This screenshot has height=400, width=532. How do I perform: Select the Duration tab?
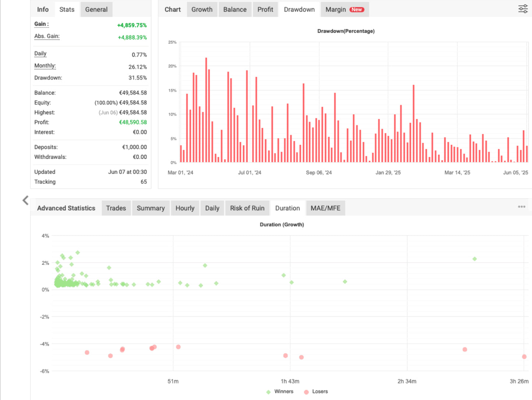[x=288, y=208]
